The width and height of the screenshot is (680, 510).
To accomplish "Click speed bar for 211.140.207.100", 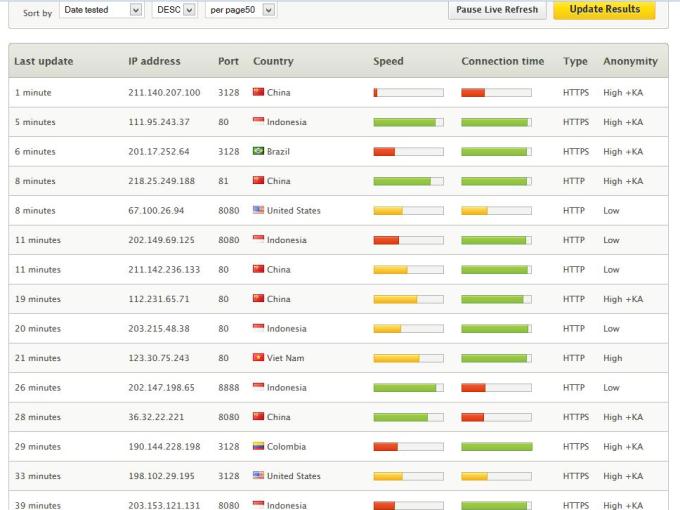I will tap(409, 92).
